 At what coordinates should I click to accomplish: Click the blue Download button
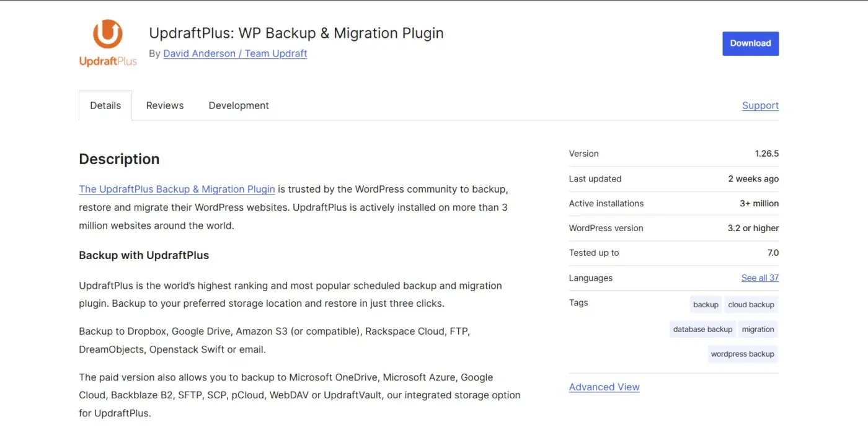[x=750, y=43]
